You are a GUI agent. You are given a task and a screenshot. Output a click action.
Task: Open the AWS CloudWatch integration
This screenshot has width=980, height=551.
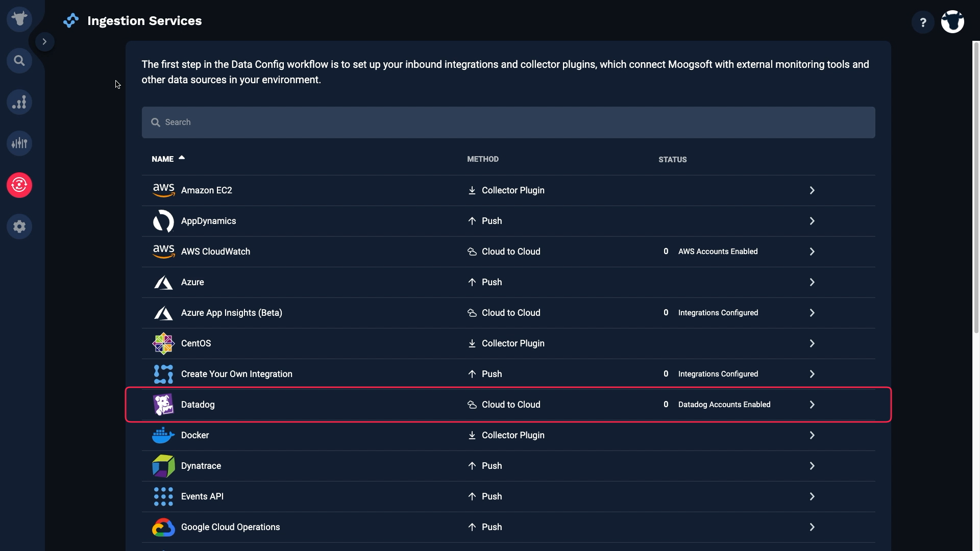215,252
